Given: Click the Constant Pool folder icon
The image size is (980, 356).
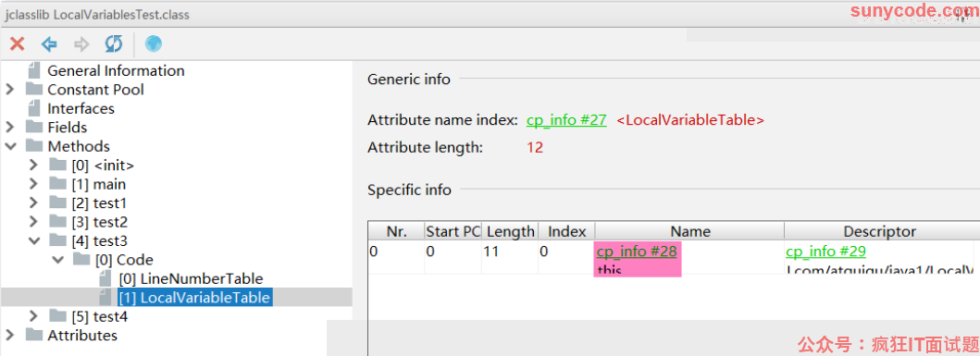Looking at the screenshot, I should tap(33, 90).
